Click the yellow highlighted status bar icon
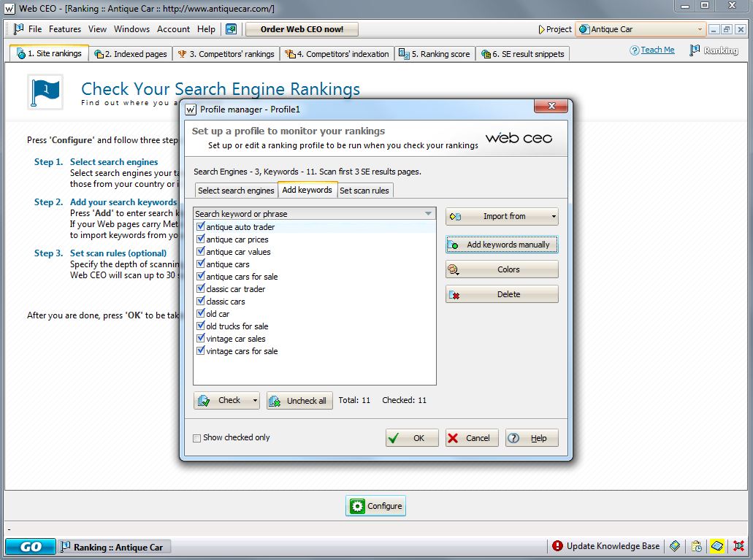This screenshot has width=753, height=560. click(x=717, y=546)
